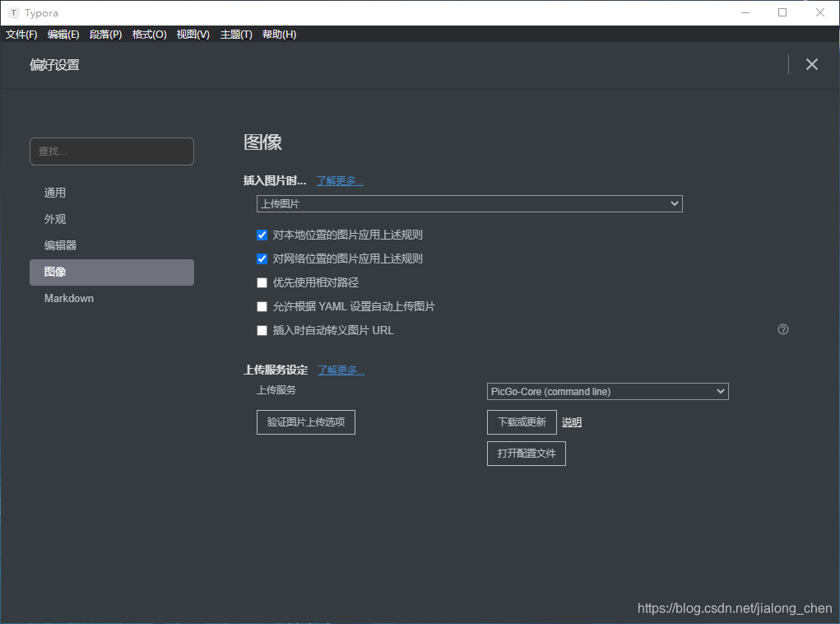Open the 文件(F) menu
Image resolution: width=840 pixels, height=624 pixels.
pyautogui.click(x=21, y=35)
